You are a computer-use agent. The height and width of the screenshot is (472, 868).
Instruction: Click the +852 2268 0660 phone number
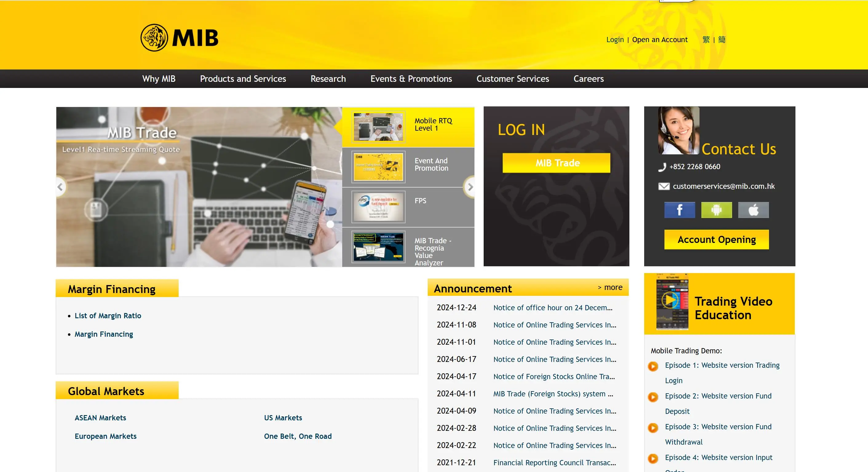click(695, 167)
